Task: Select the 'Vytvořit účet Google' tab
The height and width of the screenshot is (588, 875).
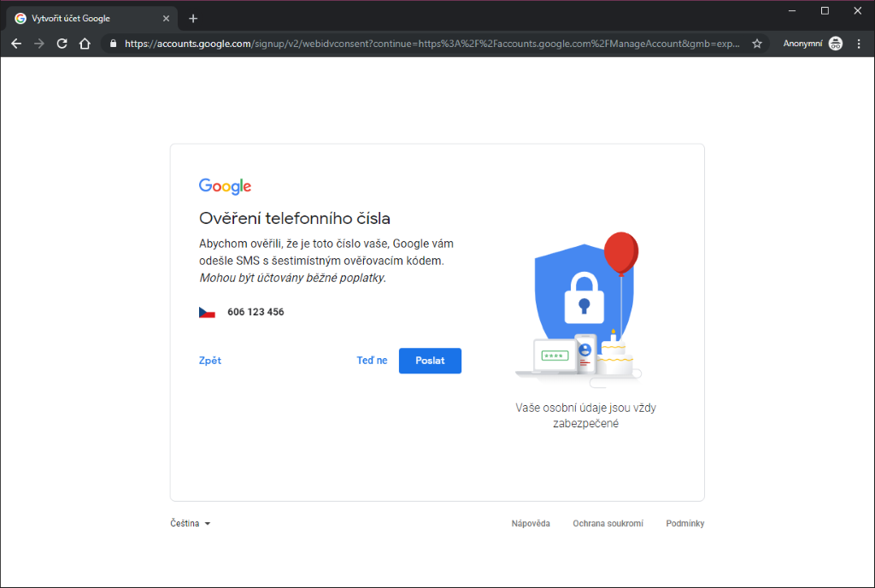Action: 92,19
